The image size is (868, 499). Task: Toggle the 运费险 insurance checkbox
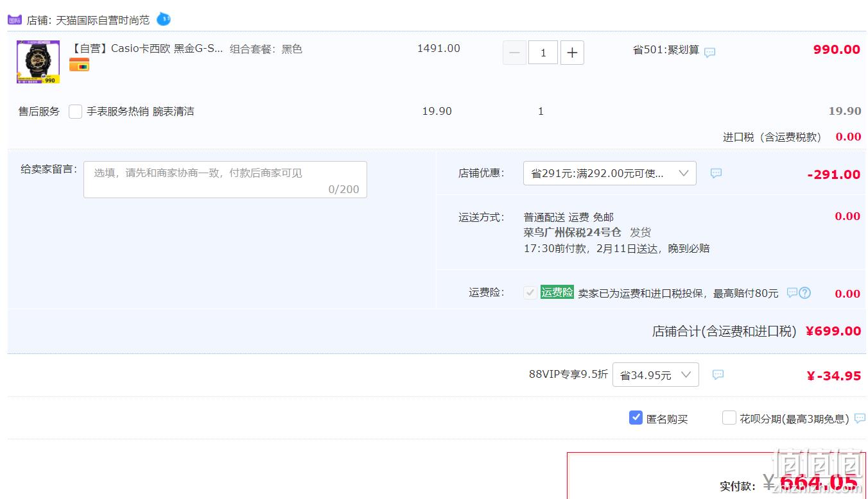pos(530,293)
